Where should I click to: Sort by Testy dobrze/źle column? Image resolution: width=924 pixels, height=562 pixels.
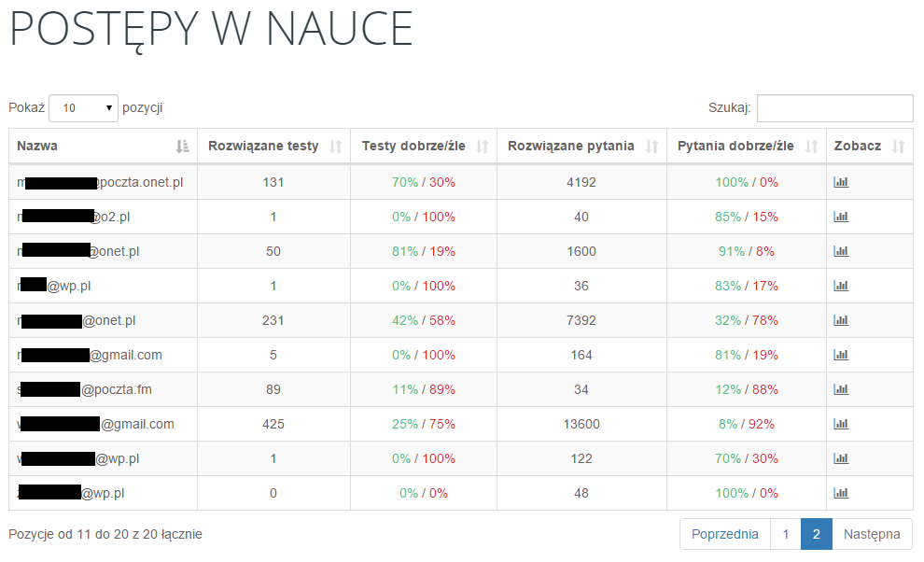pyautogui.click(x=424, y=146)
